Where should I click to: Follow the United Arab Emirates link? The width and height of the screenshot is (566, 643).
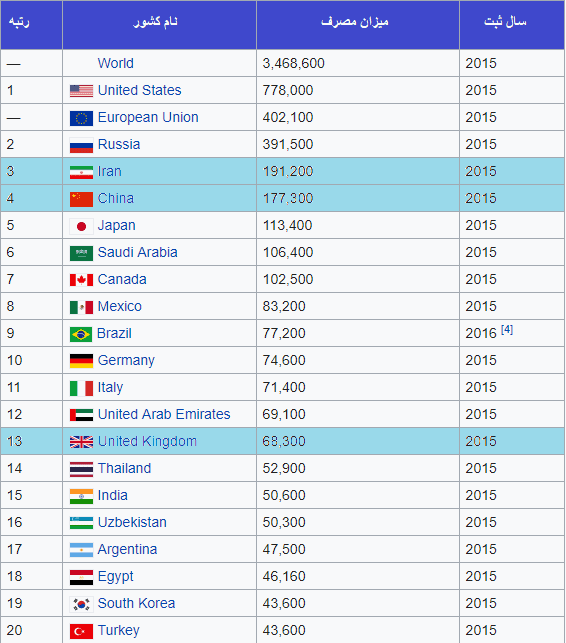pyautogui.click(x=164, y=414)
